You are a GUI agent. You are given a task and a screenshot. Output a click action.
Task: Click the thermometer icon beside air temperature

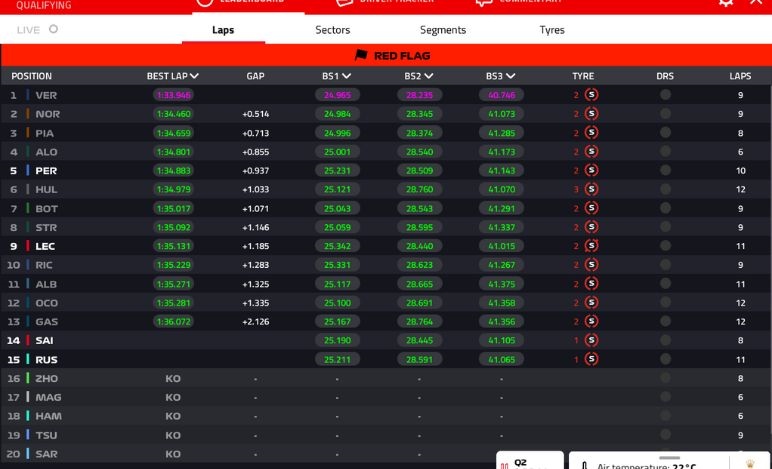[x=584, y=465]
